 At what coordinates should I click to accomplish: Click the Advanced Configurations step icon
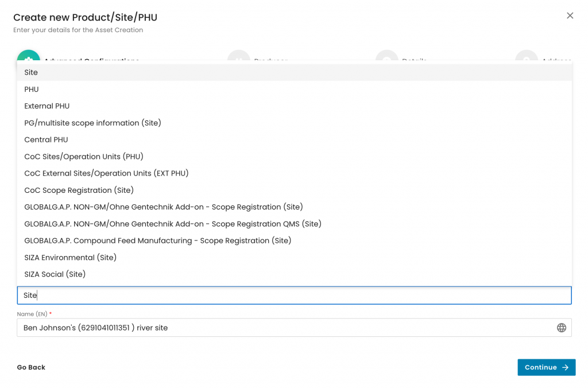29,57
